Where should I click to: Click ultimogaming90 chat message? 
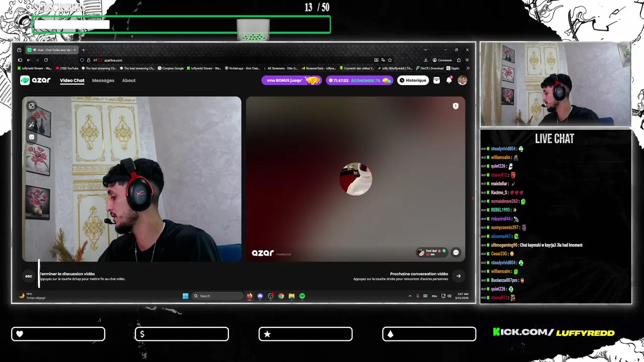point(537,245)
